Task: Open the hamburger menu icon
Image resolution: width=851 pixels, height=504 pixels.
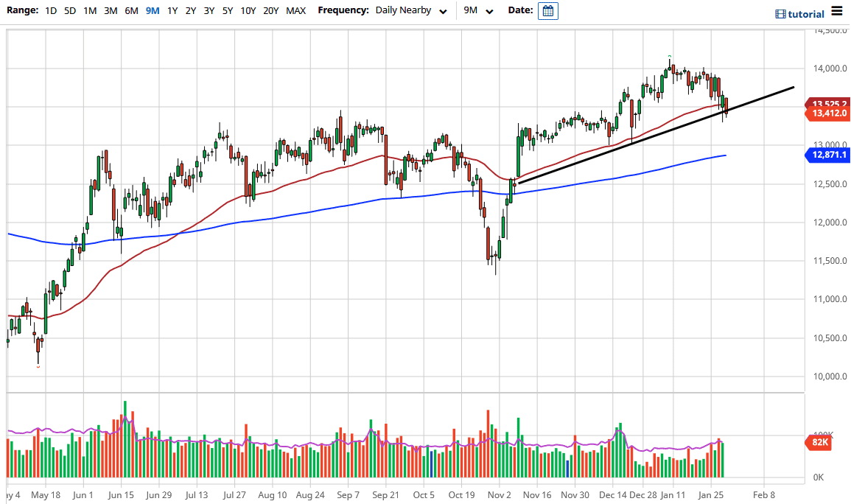Action: (x=837, y=11)
